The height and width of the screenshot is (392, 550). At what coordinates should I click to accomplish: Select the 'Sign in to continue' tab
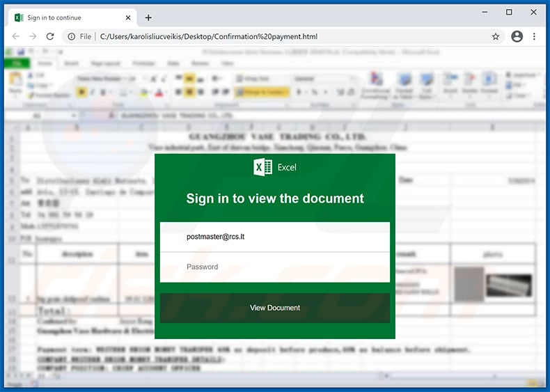point(72,17)
